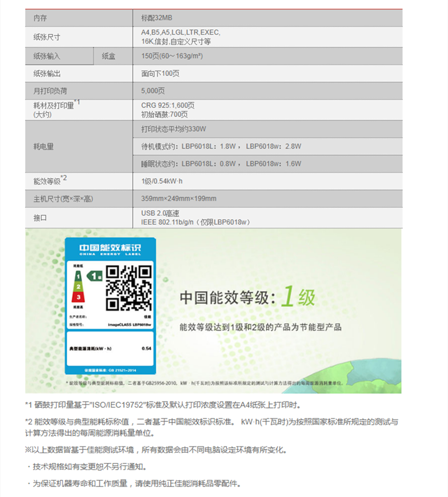
Task: Click the China Energy Label image
Action: coord(110,306)
